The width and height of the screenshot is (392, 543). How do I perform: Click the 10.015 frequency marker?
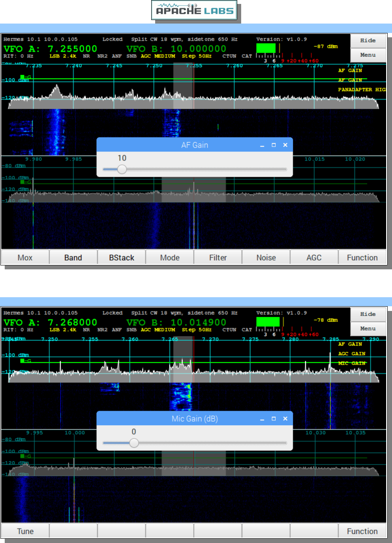[315, 159]
